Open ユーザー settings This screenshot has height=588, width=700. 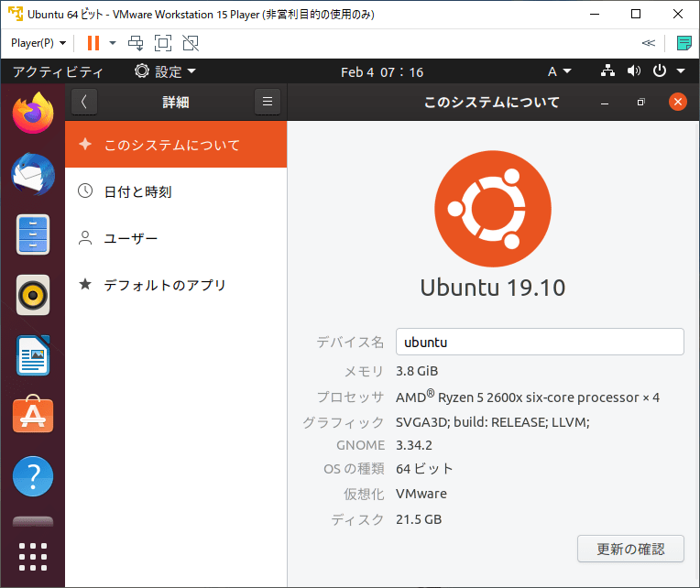176,238
